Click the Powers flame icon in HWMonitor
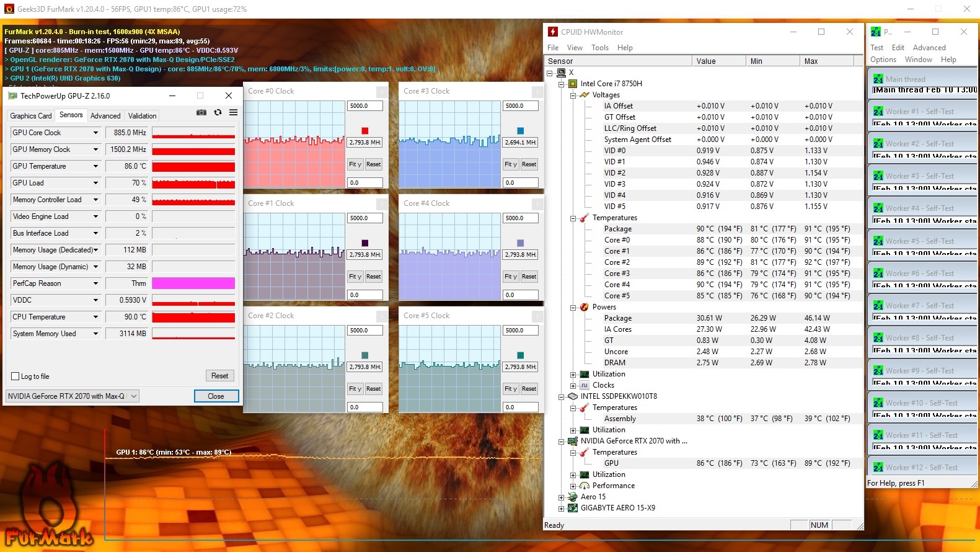 tap(585, 307)
